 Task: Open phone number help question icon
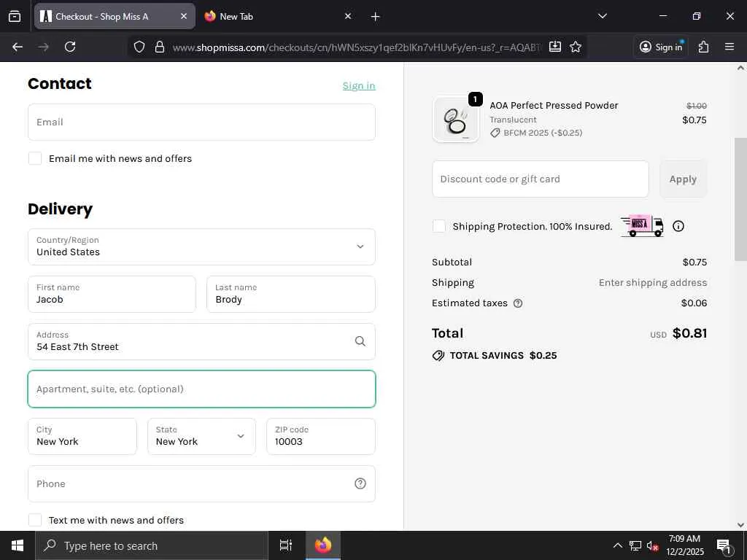tap(360, 484)
